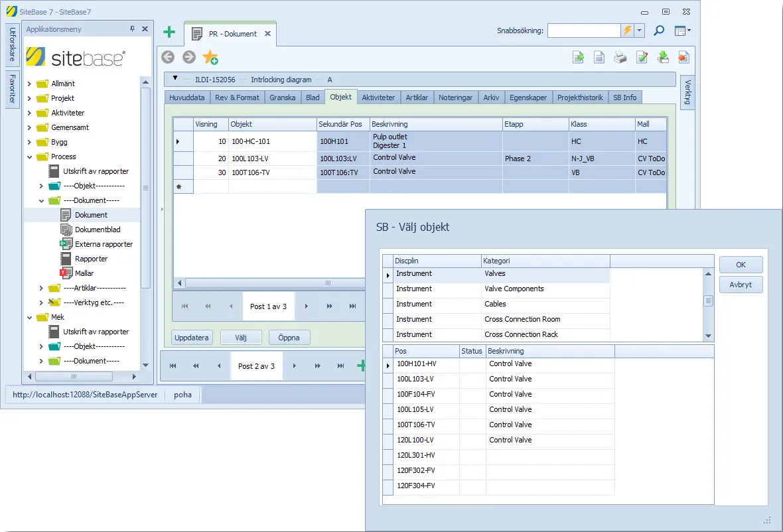Click the back navigation arrow icon
Screen dimensions: 783x532
click(168, 58)
